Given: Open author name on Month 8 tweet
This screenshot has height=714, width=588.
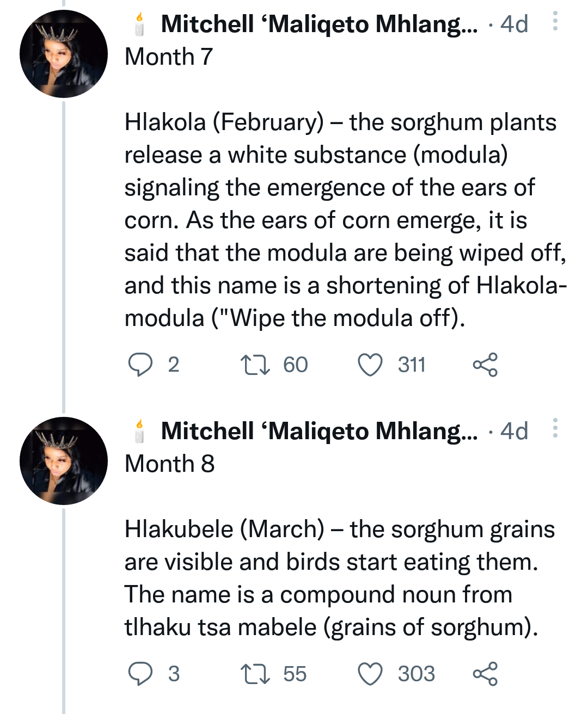Looking at the screenshot, I should pyautogui.click(x=319, y=431).
